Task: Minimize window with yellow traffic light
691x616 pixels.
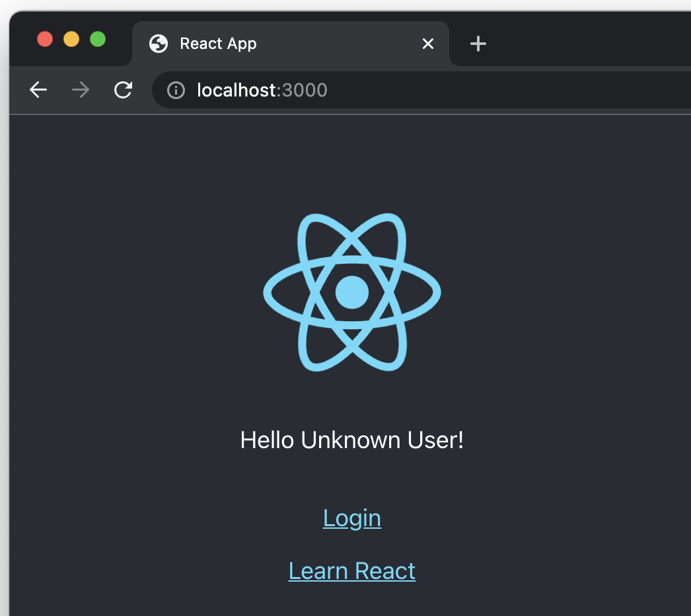Action: (x=71, y=39)
